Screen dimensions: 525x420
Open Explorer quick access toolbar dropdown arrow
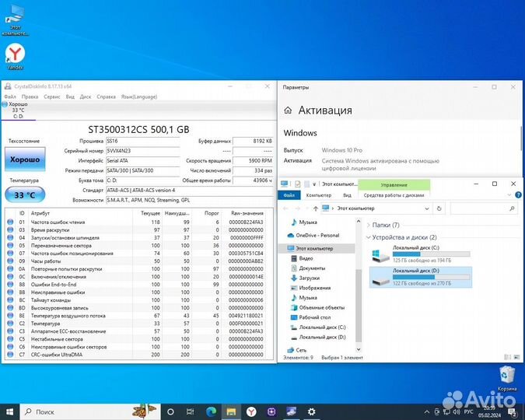(x=314, y=184)
